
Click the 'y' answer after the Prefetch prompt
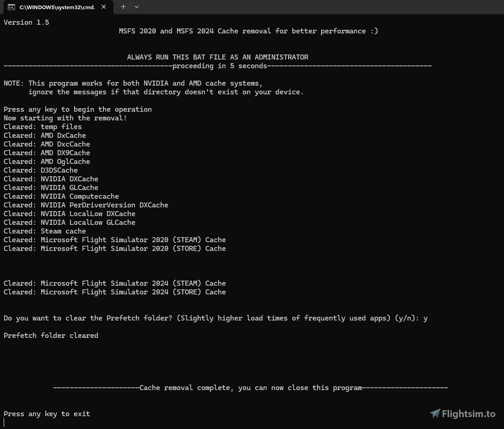point(425,318)
